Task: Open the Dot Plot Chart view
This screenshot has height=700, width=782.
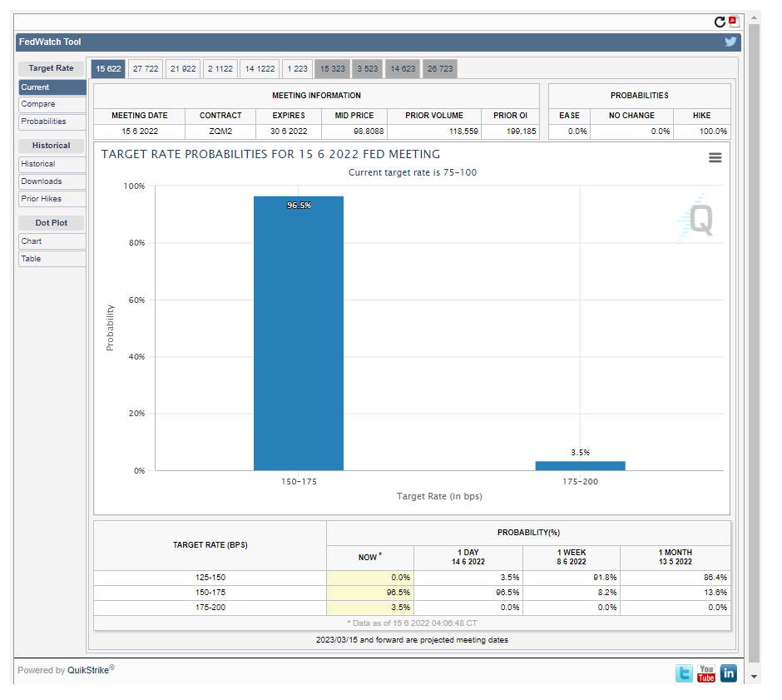Action: [52, 241]
